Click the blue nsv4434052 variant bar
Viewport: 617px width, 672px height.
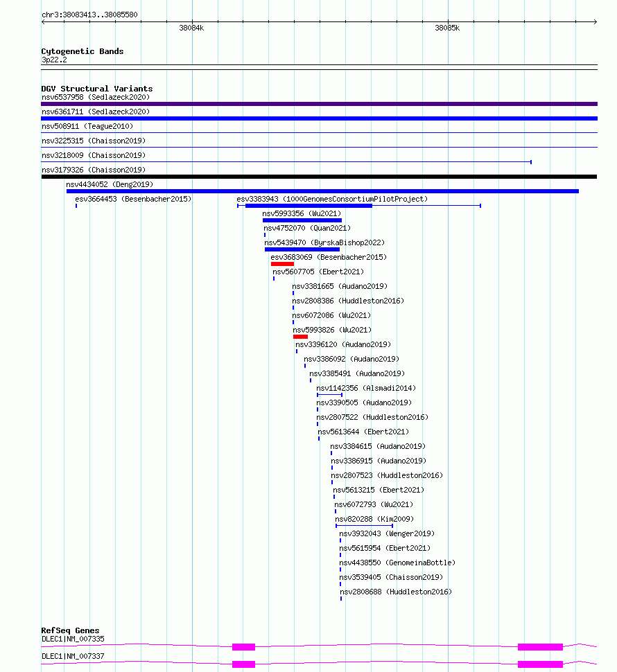[x=322, y=191]
